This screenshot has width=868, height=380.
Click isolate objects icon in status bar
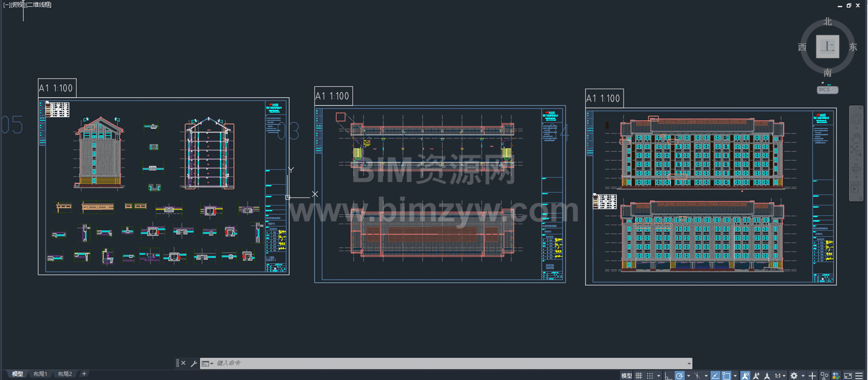coord(825,376)
